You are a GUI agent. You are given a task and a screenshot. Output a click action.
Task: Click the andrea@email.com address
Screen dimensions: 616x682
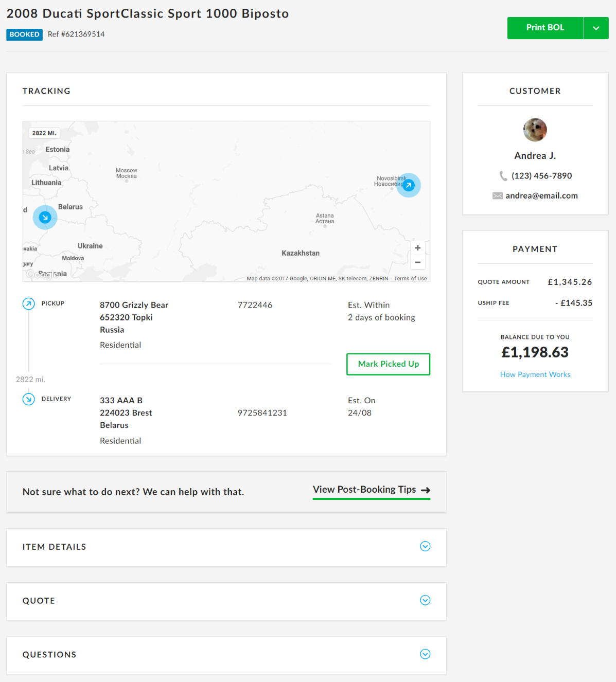click(541, 195)
